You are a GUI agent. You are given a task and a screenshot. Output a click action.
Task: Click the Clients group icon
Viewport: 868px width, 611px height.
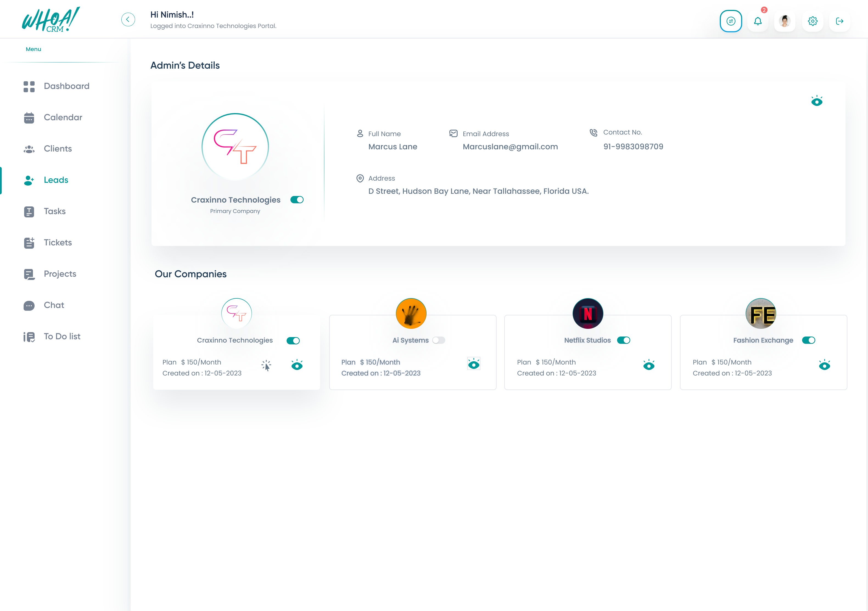click(x=29, y=149)
